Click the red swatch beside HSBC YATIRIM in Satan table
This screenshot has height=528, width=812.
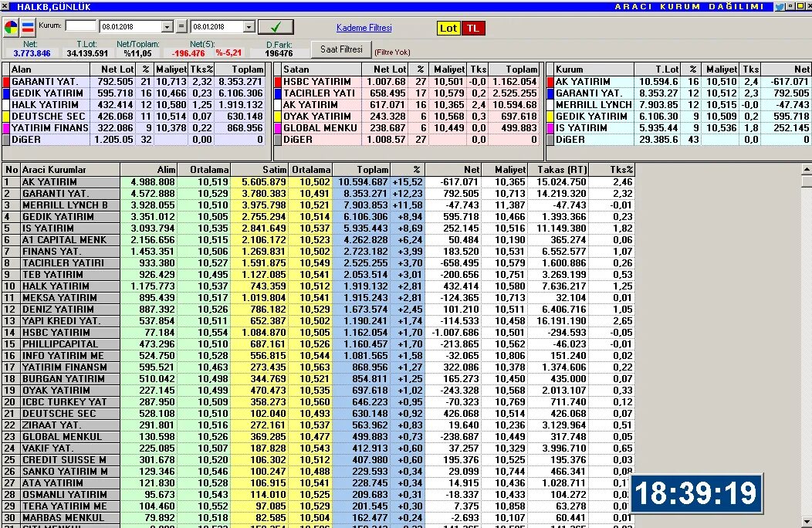(278, 82)
